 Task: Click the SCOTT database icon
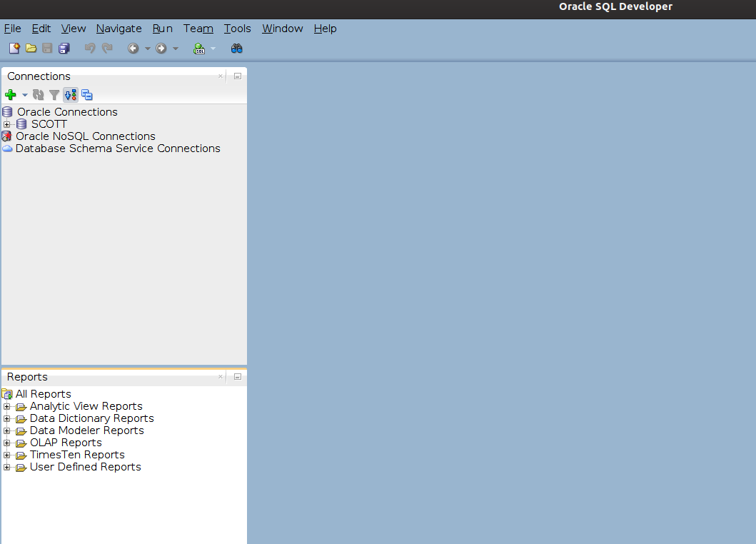(21, 124)
